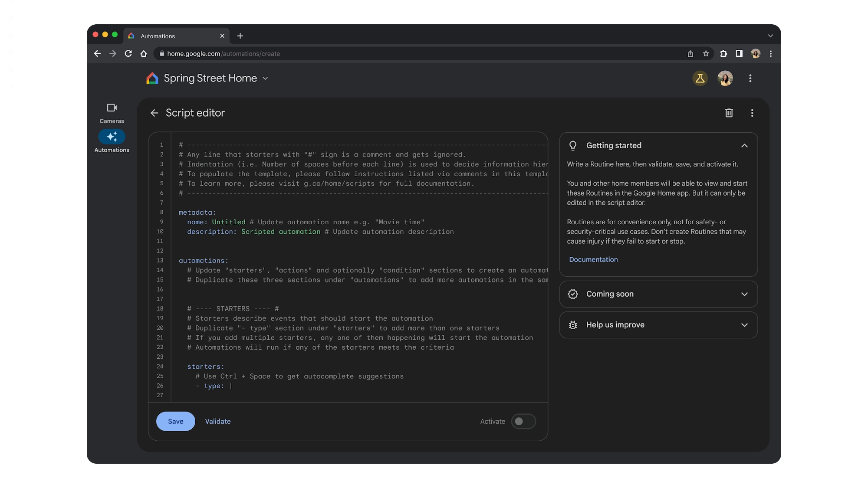The image size is (868, 488).
Task: Click the 'starters:' line in editor
Action: point(206,367)
